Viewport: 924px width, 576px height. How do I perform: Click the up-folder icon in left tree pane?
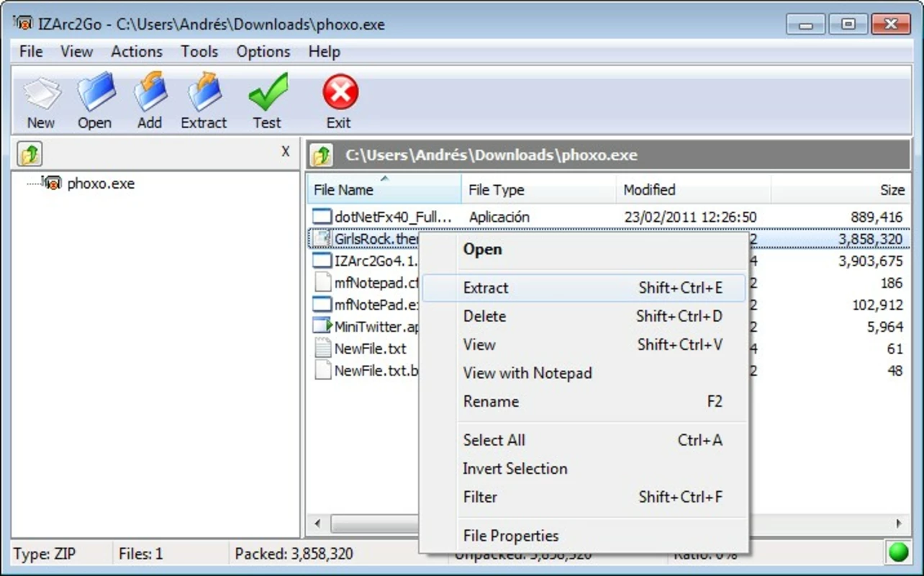tap(30, 153)
